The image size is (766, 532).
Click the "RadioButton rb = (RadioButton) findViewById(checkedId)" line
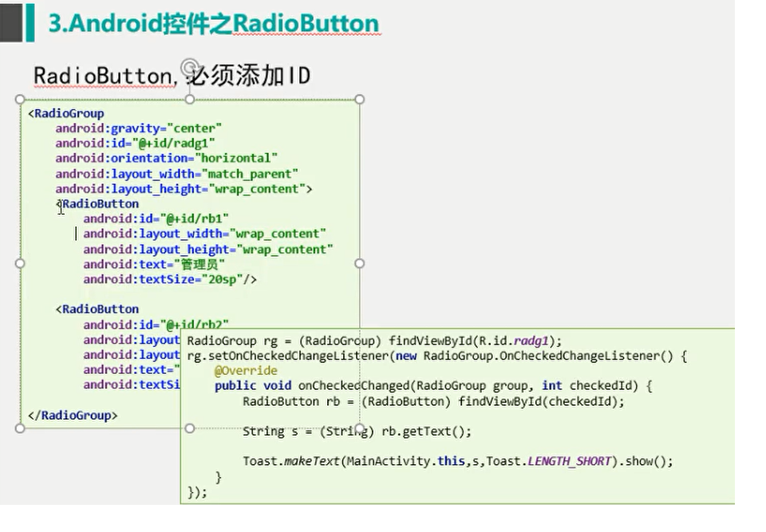(x=433, y=401)
